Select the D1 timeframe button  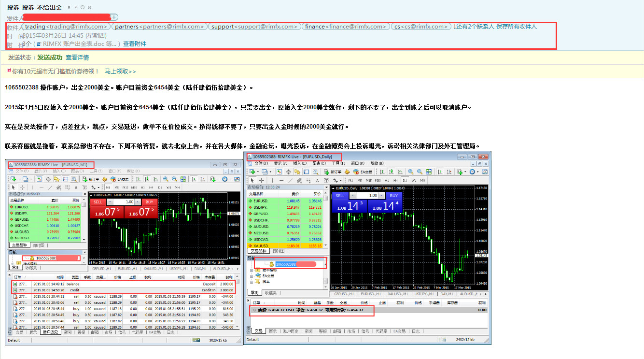coord(405,180)
